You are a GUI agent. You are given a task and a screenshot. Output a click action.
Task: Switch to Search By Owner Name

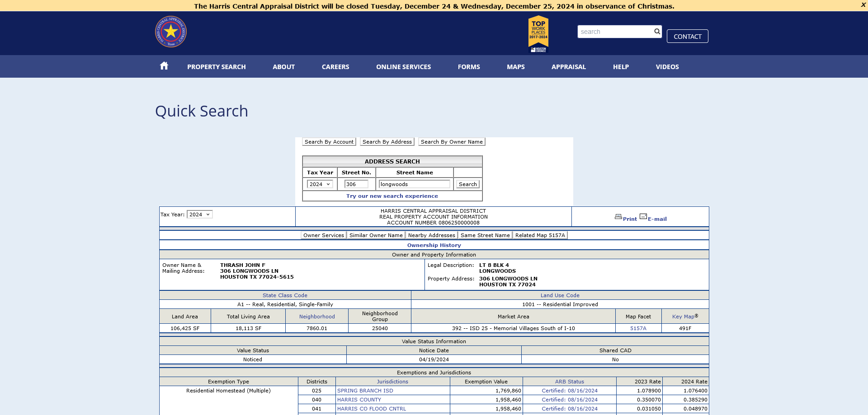pyautogui.click(x=452, y=142)
